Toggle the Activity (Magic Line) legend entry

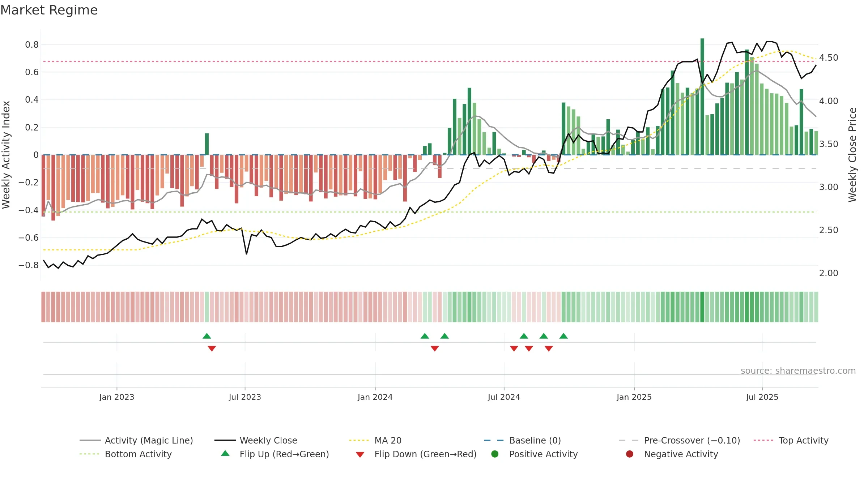(x=136, y=440)
